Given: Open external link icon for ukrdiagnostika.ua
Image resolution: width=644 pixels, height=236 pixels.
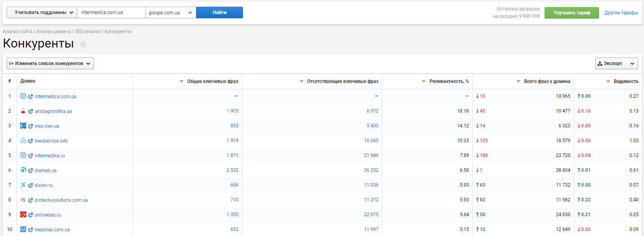Looking at the screenshot, I should pos(30,111).
